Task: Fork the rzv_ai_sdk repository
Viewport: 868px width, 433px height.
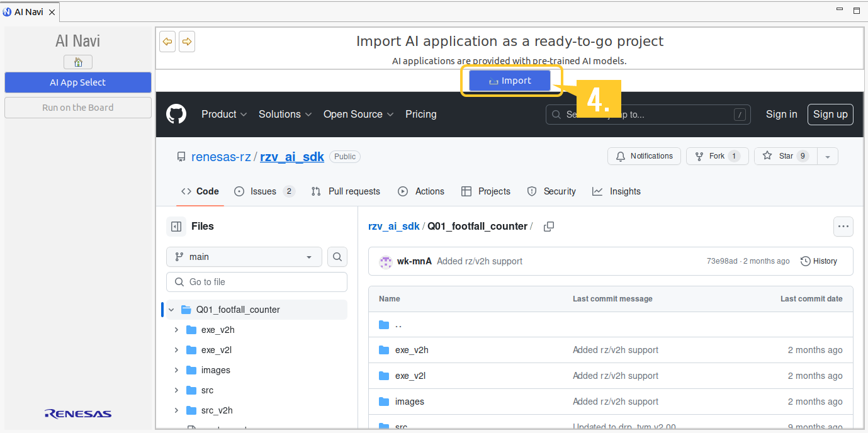Action: coord(717,156)
